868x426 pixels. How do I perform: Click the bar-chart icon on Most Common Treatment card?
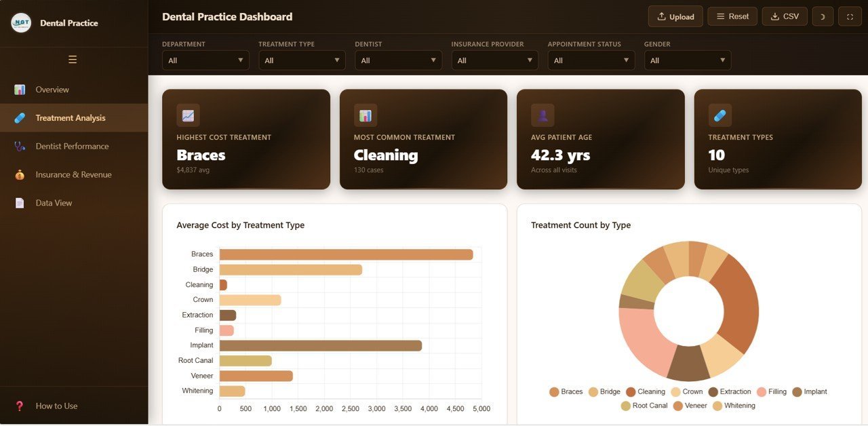pos(365,115)
